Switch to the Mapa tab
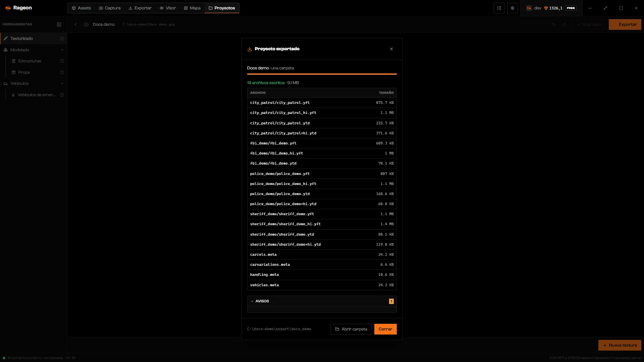The height and width of the screenshot is (362, 644). tap(192, 8)
